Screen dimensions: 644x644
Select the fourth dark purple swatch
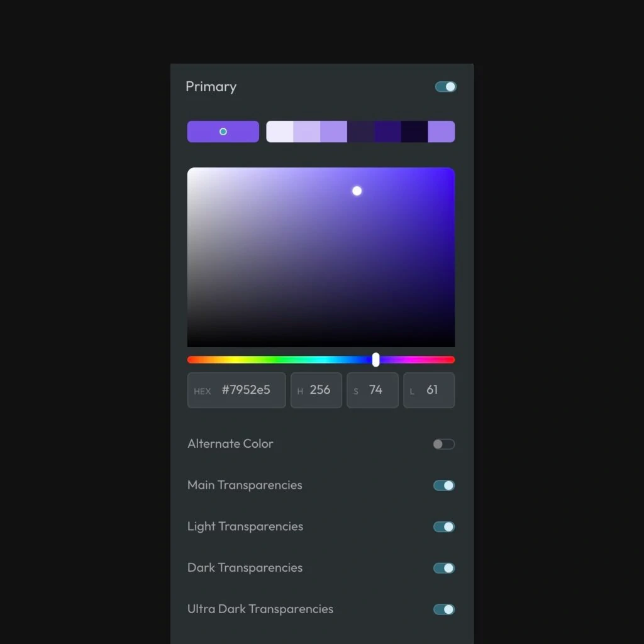point(360,131)
